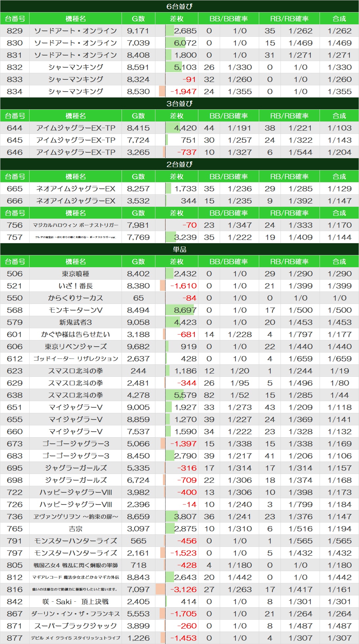The height and width of the screenshot is (644, 359).
Task: Select the 3台並び section header
Action: click(x=179, y=104)
